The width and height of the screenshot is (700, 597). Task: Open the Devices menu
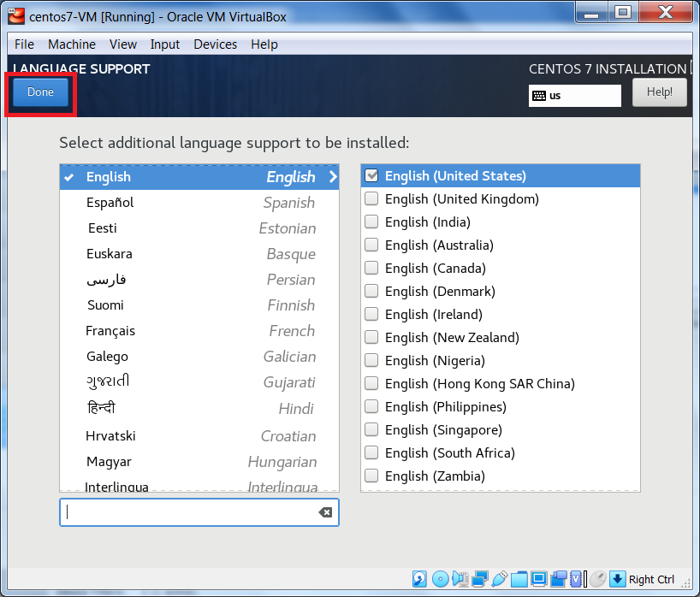click(x=215, y=44)
